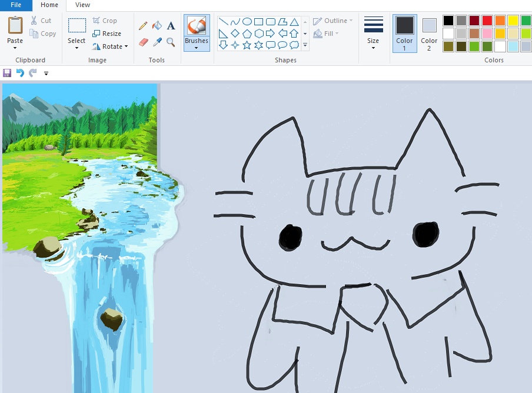The image size is (532, 393).
Task: Activate the Text tool
Action: coord(171,26)
